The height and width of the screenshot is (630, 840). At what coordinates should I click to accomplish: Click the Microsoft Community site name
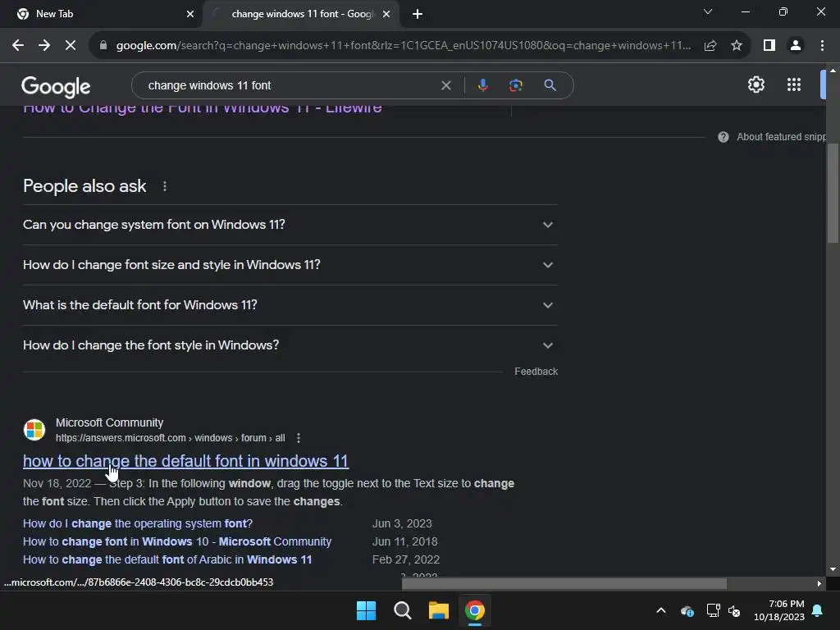click(109, 422)
